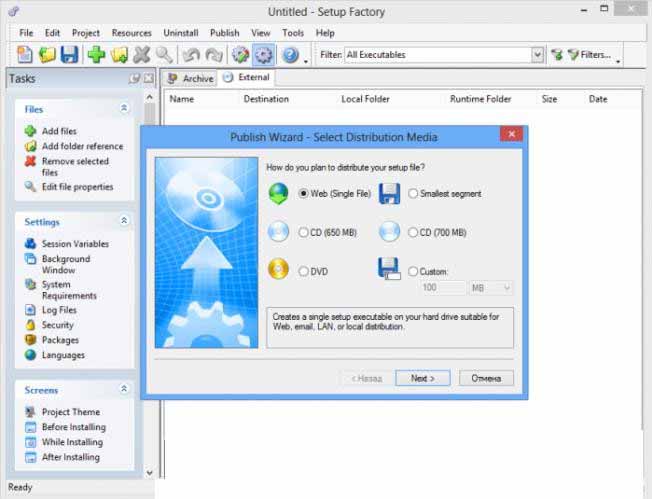Select Web (Single File) radio button
This screenshot has height=499, width=652.
[304, 193]
